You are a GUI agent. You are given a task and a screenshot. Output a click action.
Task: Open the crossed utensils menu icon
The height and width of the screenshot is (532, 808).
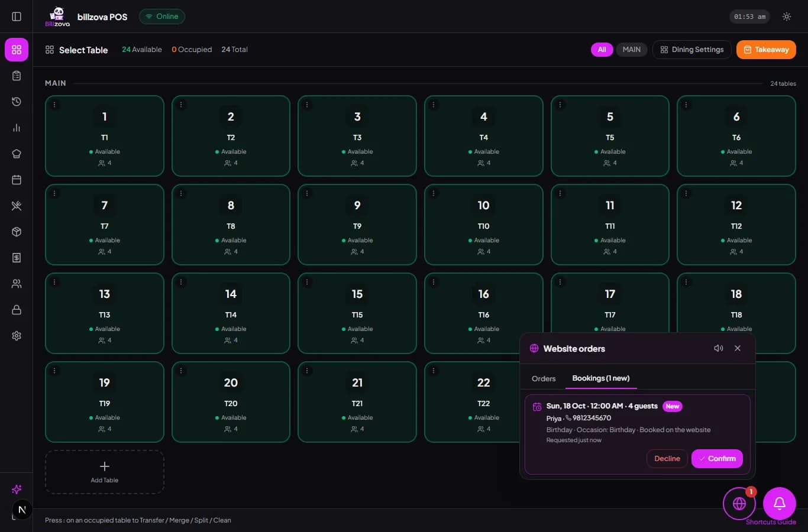coord(17,206)
